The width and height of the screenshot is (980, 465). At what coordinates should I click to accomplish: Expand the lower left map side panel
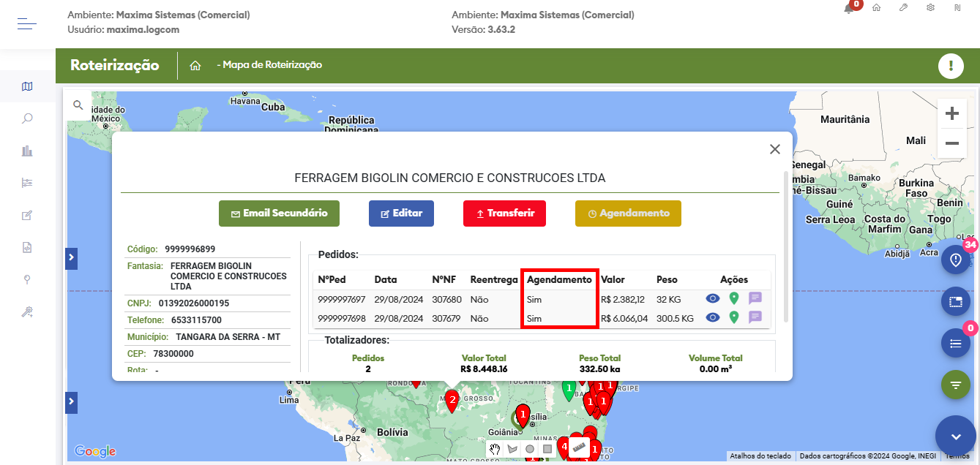pos(71,401)
